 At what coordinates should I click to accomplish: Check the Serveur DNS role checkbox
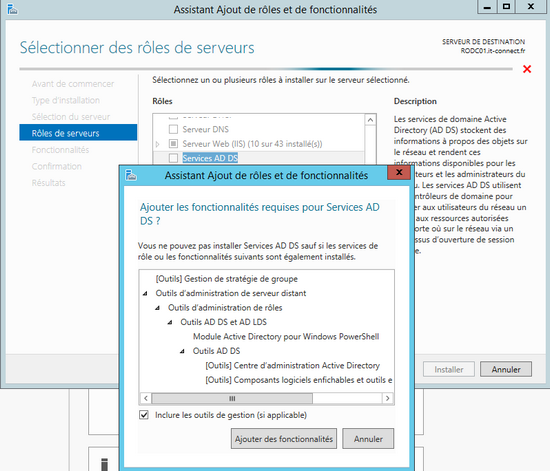(x=173, y=129)
